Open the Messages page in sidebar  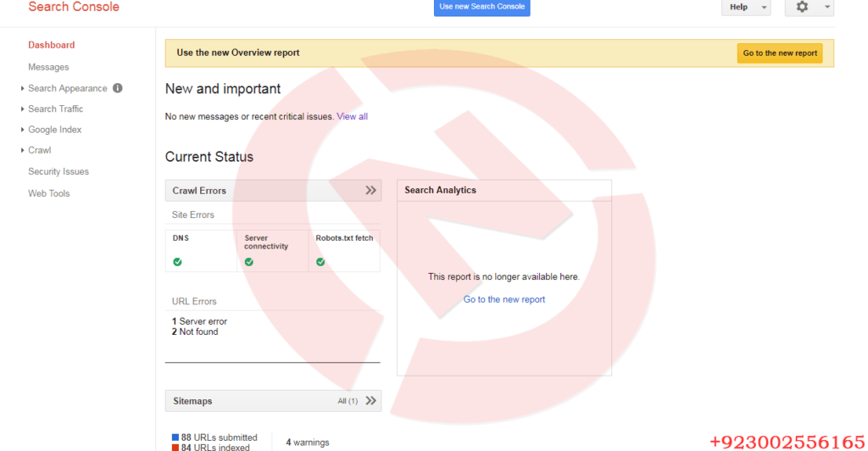pyautogui.click(x=48, y=67)
